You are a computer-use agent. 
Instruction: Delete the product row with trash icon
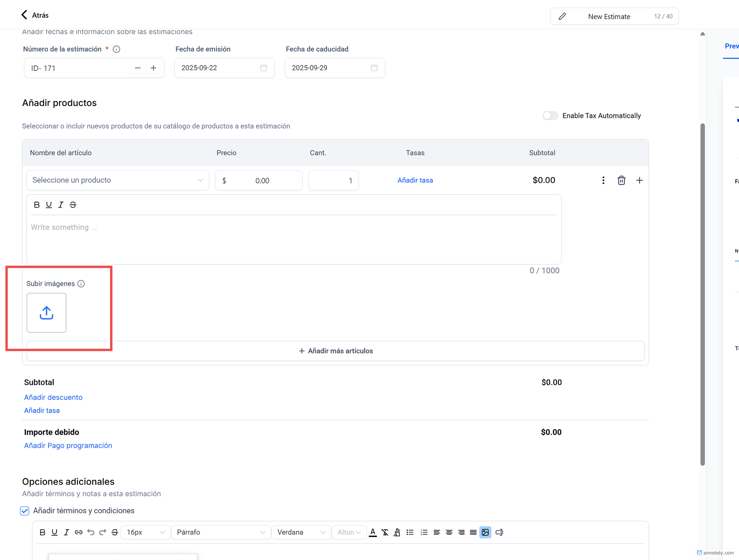pyautogui.click(x=621, y=180)
